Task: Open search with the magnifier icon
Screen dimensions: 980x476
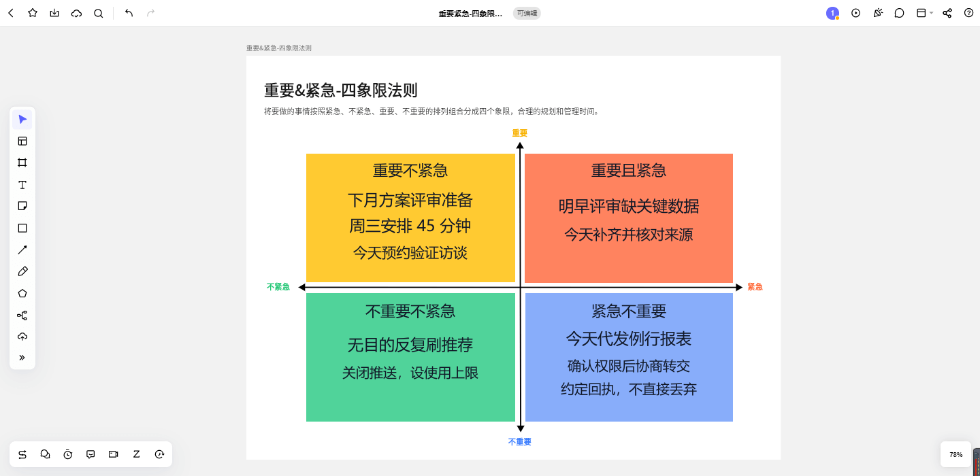Action: 99,13
